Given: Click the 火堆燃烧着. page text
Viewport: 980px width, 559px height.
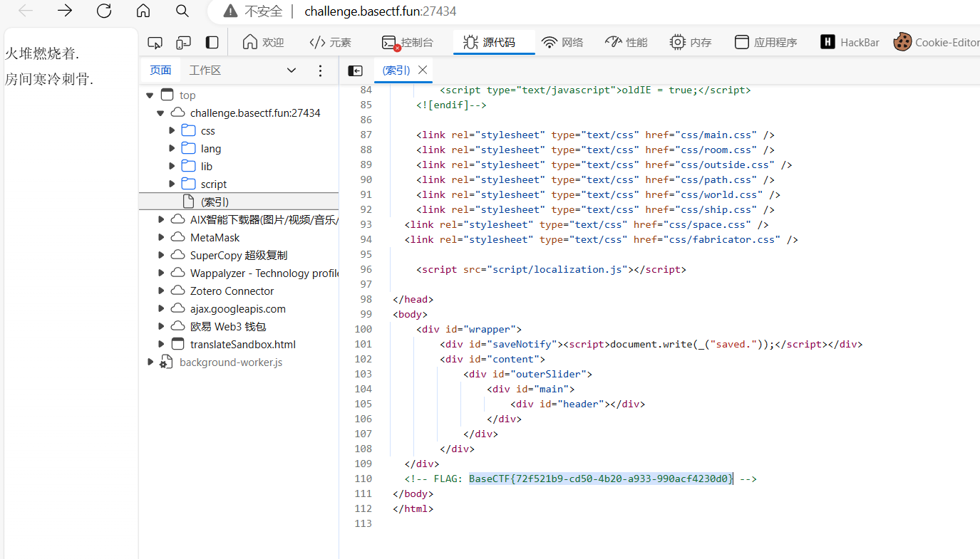Looking at the screenshot, I should pos(42,54).
